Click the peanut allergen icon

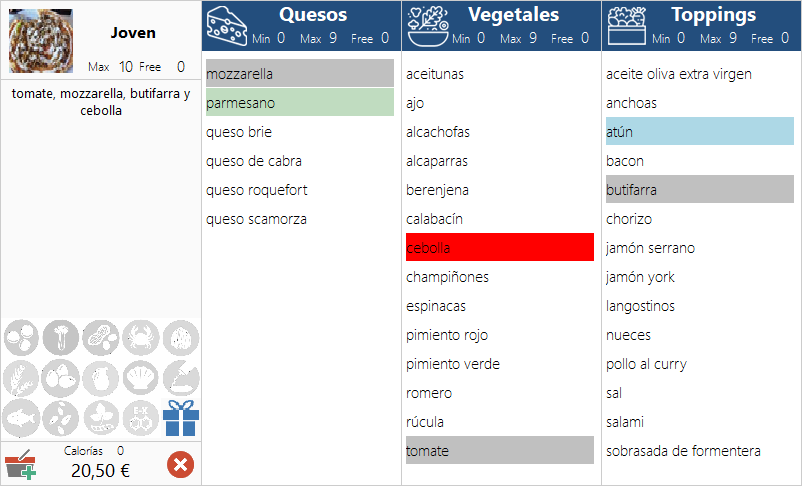[x=100, y=337]
